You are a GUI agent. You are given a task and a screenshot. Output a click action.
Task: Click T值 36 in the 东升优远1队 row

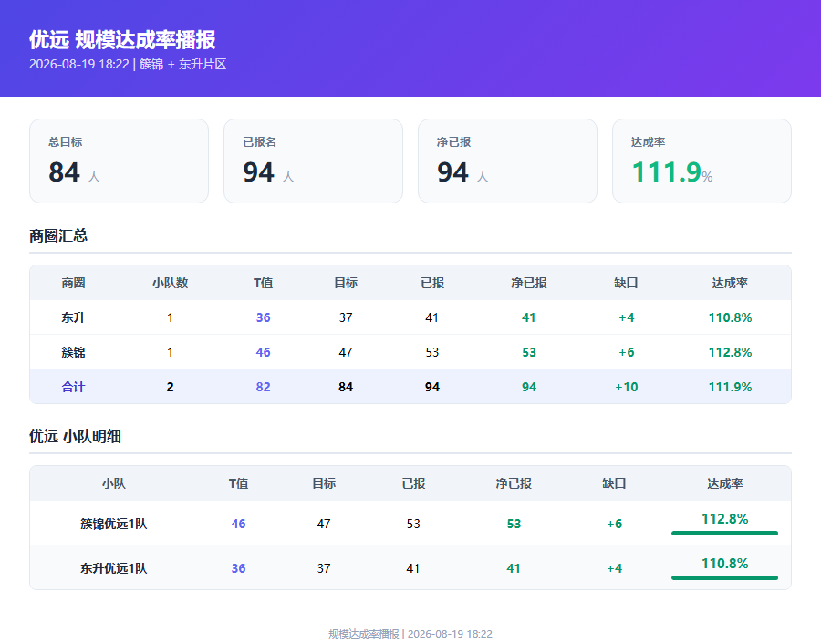point(238,568)
